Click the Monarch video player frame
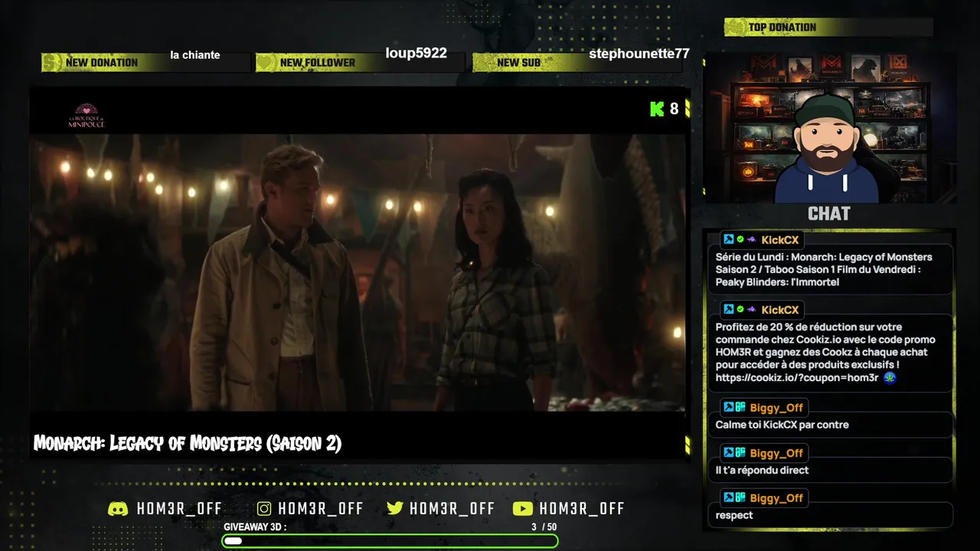980x551 pixels. click(358, 273)
